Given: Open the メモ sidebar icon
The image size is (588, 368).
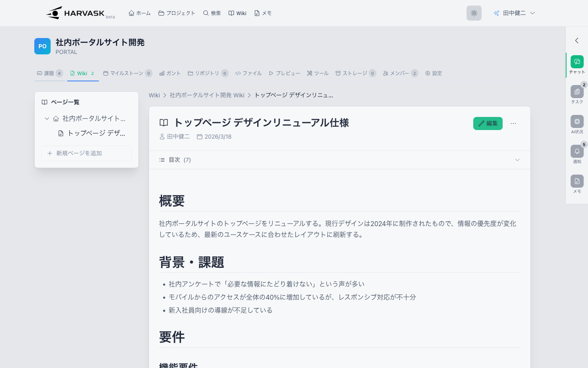Looking at the screenshot, I should pos(577,182).
